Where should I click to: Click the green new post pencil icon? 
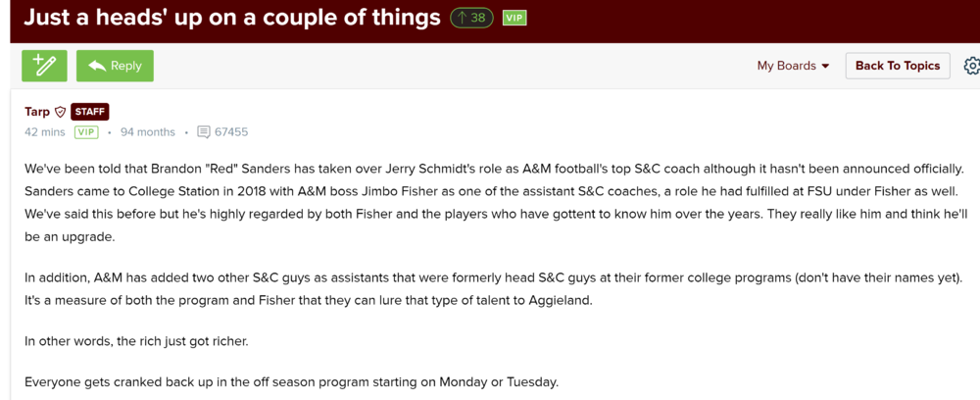45,66
